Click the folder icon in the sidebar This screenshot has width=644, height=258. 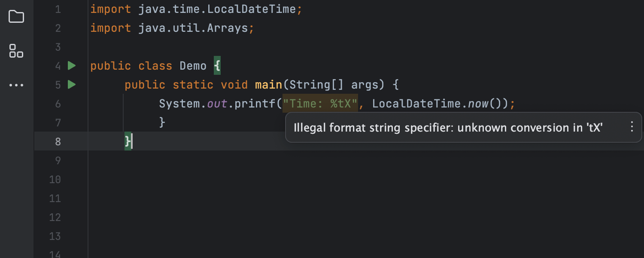pos(16,16)
